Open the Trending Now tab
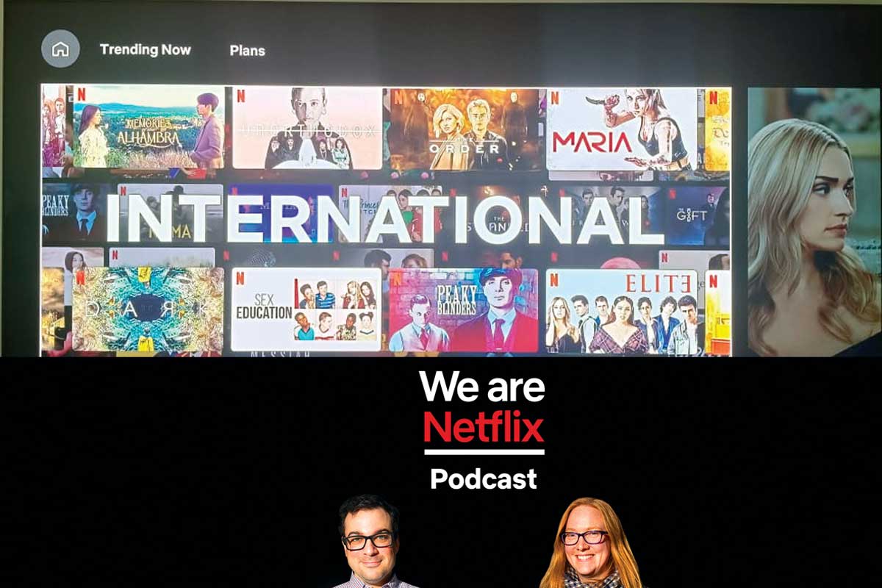Viewport: 882px width, 588px height. pos(145,50)
